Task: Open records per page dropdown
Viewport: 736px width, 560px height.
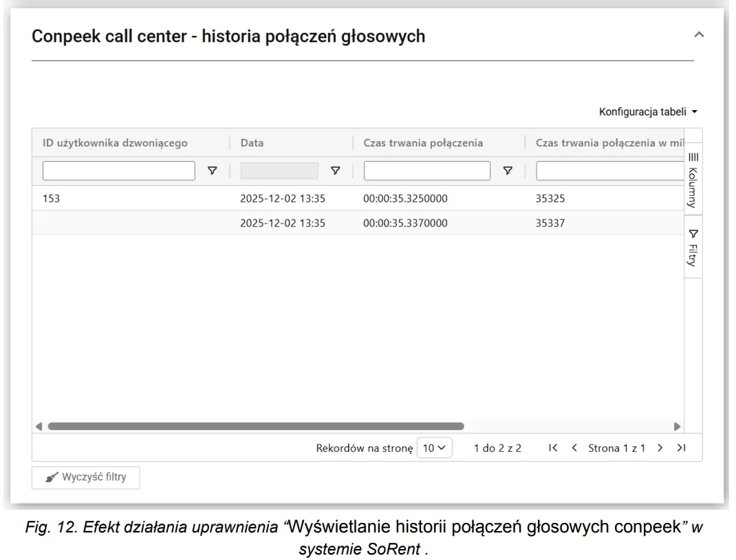Action: point(434,448)
